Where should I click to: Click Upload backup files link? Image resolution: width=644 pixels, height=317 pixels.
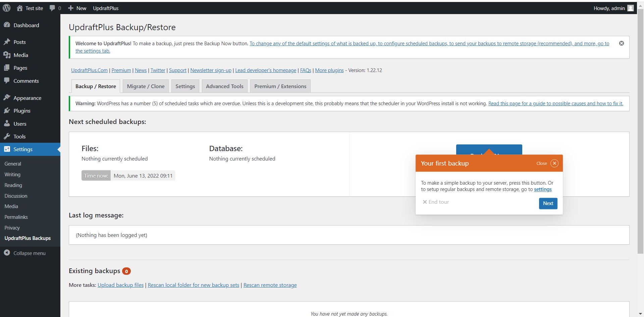click(x=120, y=285)
